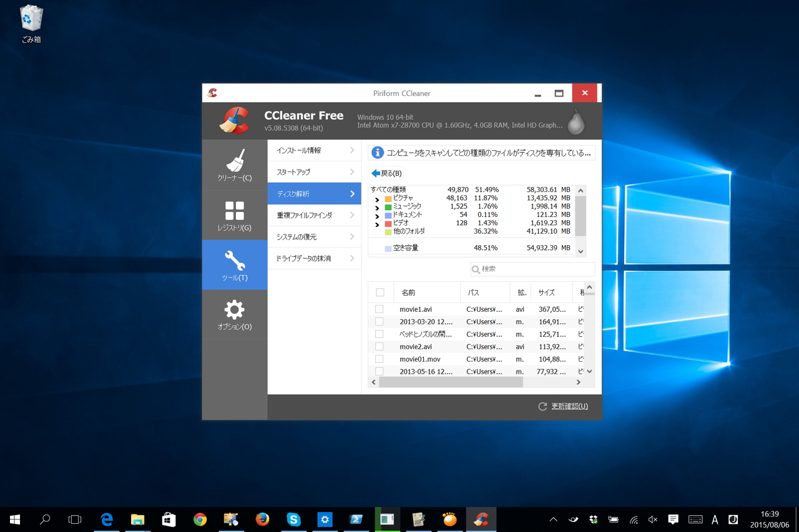Open ドライブデータの抹消 in the Tools menu
Viewport: 799px width, 532px height.
[x=315, y=258]
